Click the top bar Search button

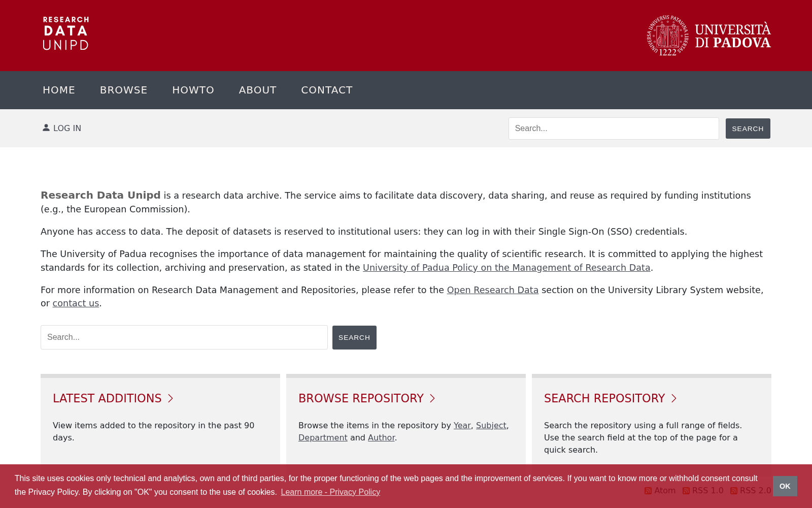pyautogui.click(x=748, y=129)
